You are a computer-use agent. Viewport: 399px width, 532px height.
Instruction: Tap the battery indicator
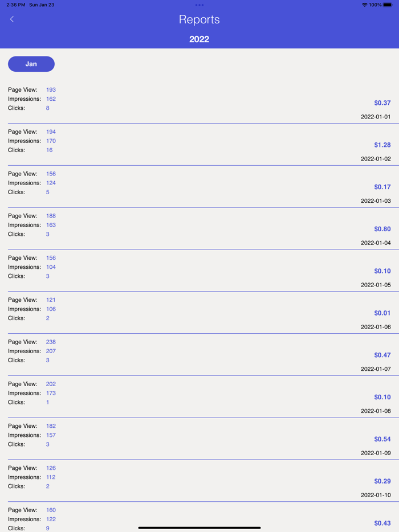point(389,5)
